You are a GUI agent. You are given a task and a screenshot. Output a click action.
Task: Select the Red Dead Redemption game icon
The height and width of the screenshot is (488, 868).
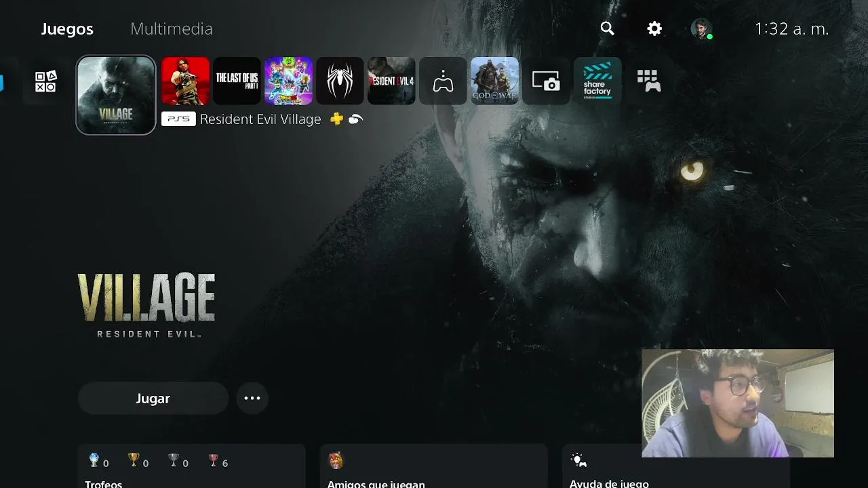(185, 81)
